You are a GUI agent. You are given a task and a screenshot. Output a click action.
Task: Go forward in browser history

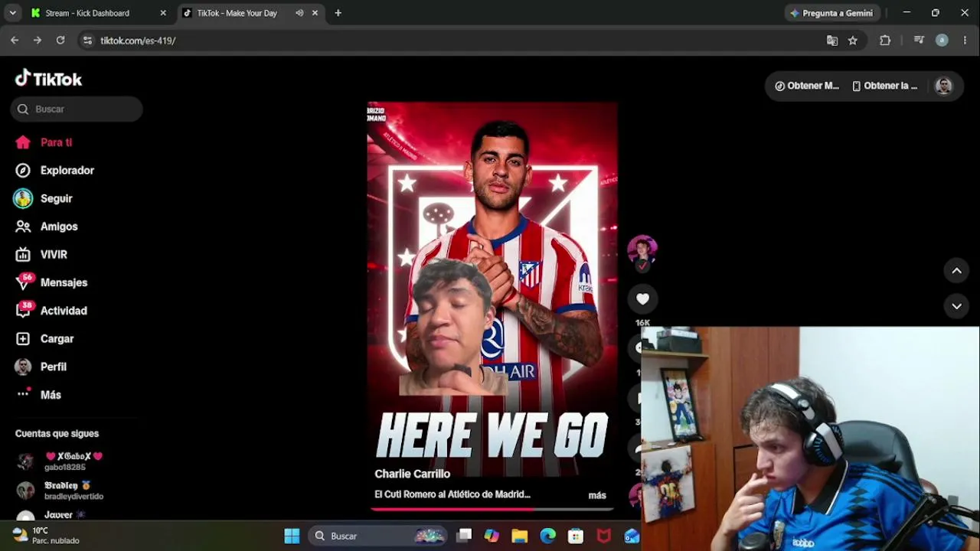(38, 41)
